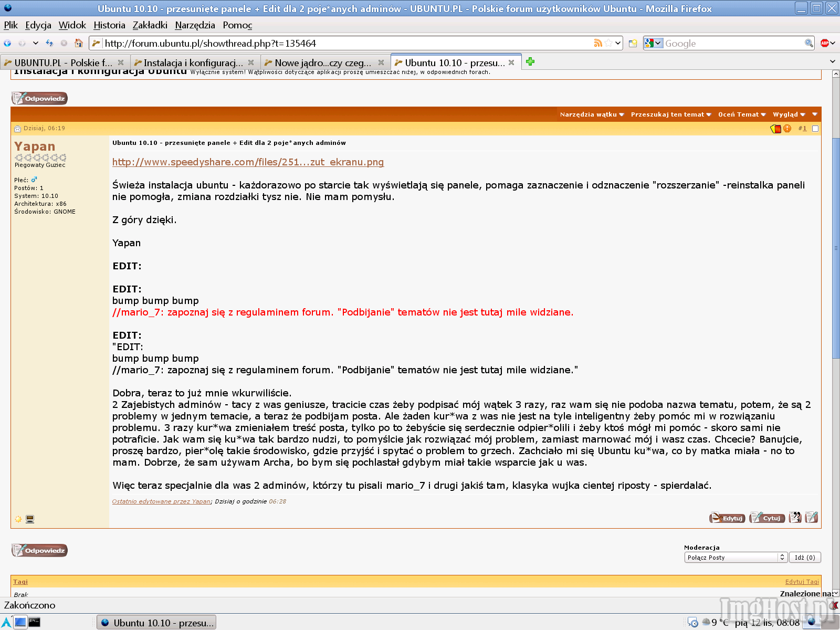
Task: Report the post with the orange exclamation icon
Action: (x=787, y=129)
